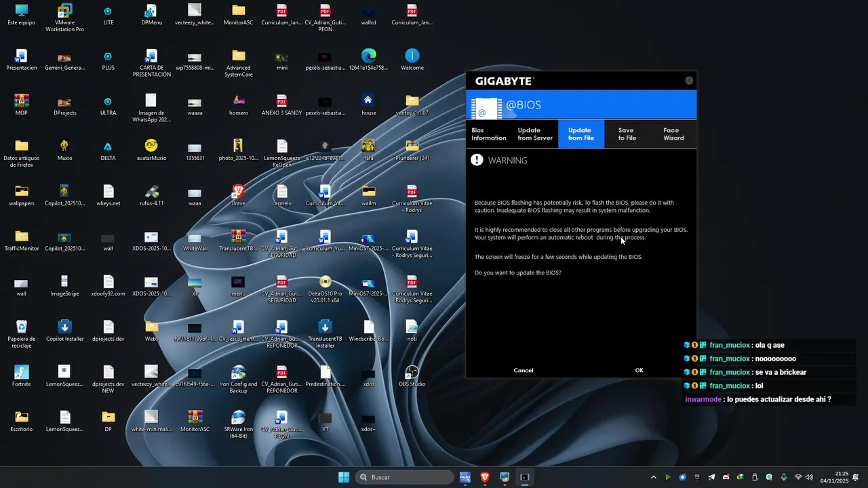Select the Copilot Installer icon
This screenshot has height=488, width=868.
click(x=65, y=331)
